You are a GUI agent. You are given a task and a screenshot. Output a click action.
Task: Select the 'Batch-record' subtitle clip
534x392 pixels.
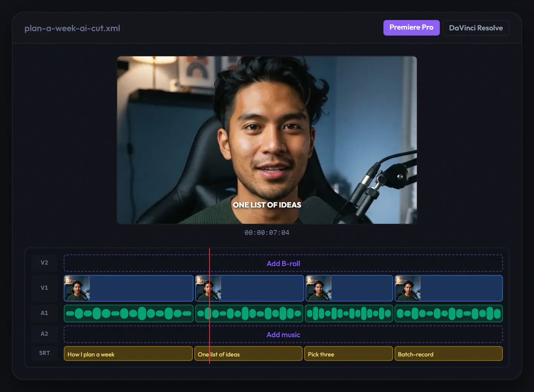click(449, 354)
